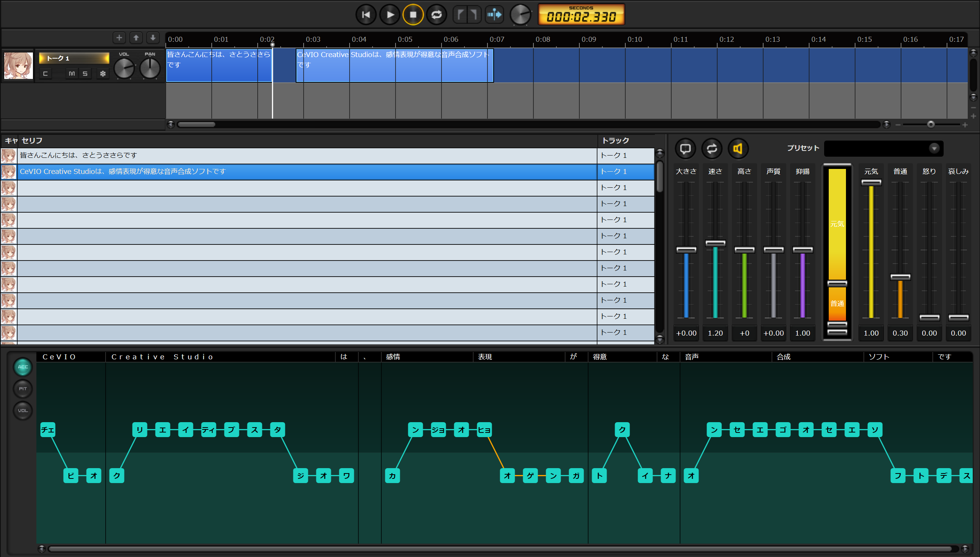The width and height of the screenshot is (980, 557).
Task: Click the speech bubble icon in parameter panel
Action: click(x=685, y=149)
